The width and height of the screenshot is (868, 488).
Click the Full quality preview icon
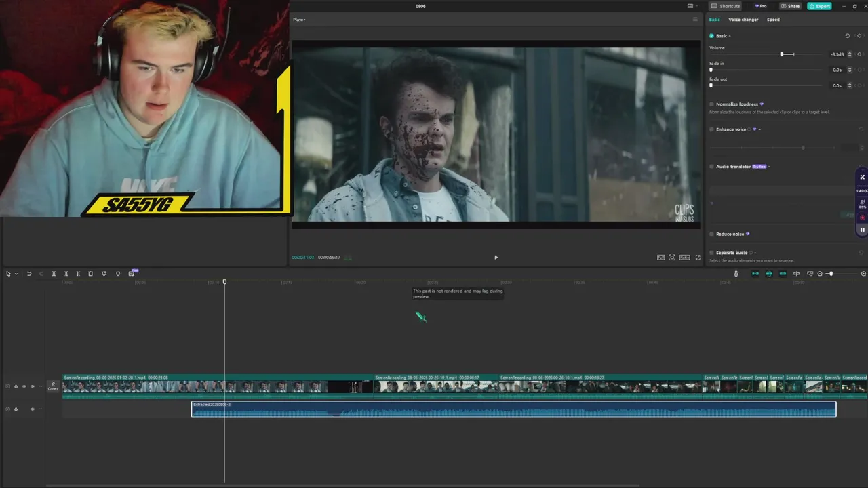660,258
